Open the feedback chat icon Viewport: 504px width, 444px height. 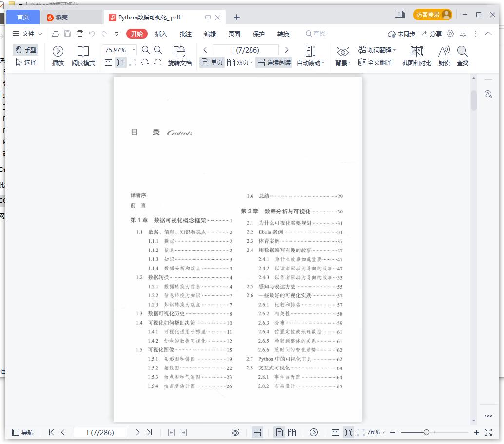click(x=463, y=34)
